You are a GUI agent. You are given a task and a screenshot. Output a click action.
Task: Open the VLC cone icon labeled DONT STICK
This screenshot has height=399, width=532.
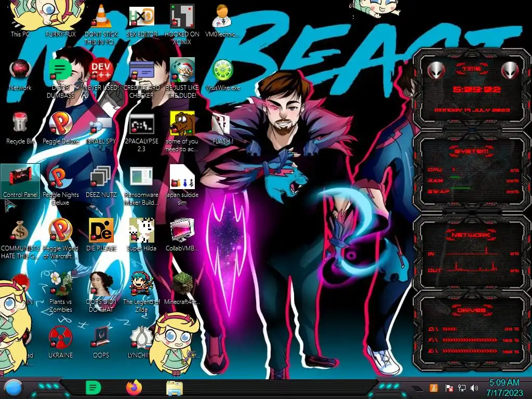tap(101, 24)
